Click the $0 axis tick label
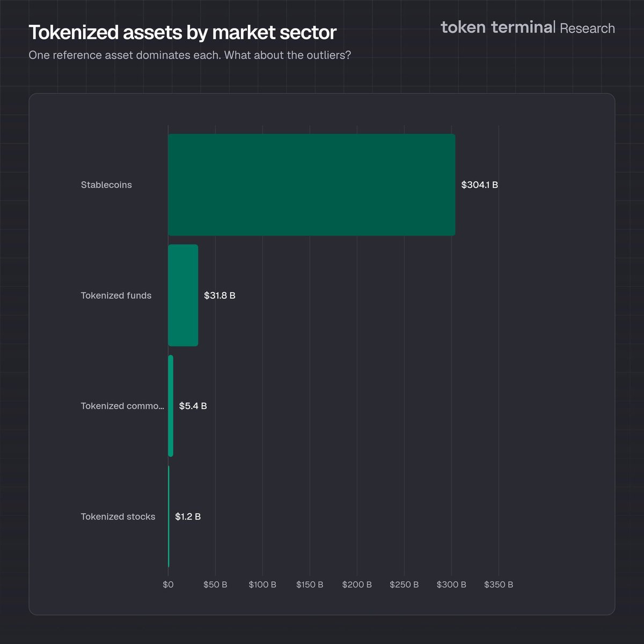Screen dimensions: 644x644 pos(168,584)
